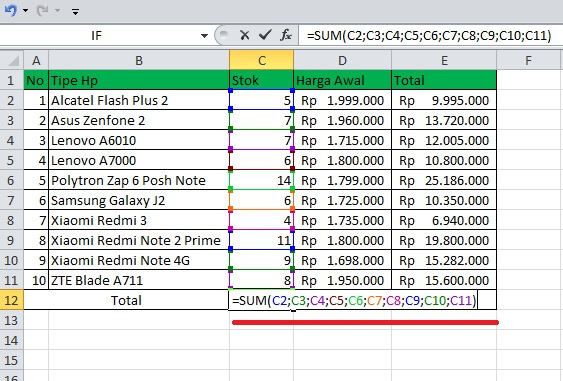563x381 pixels.
Task: Select cell 'Xiaomi Redmi 3'
Action: click(139, 220)
